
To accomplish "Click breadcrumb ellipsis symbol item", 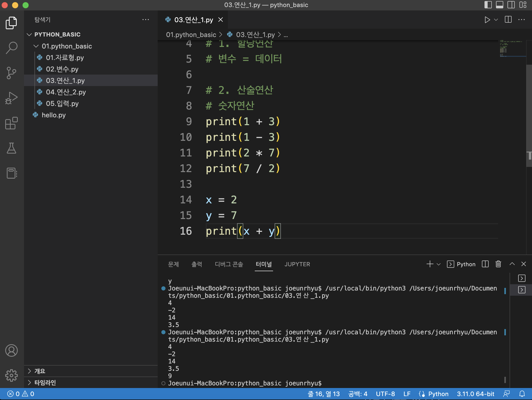I will 286,35.
